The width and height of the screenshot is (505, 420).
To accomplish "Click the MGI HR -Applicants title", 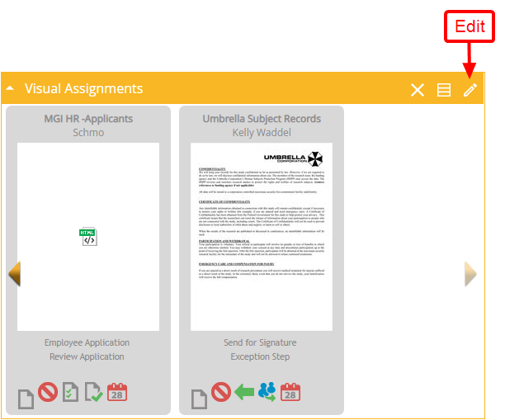I will coord(88,119).
